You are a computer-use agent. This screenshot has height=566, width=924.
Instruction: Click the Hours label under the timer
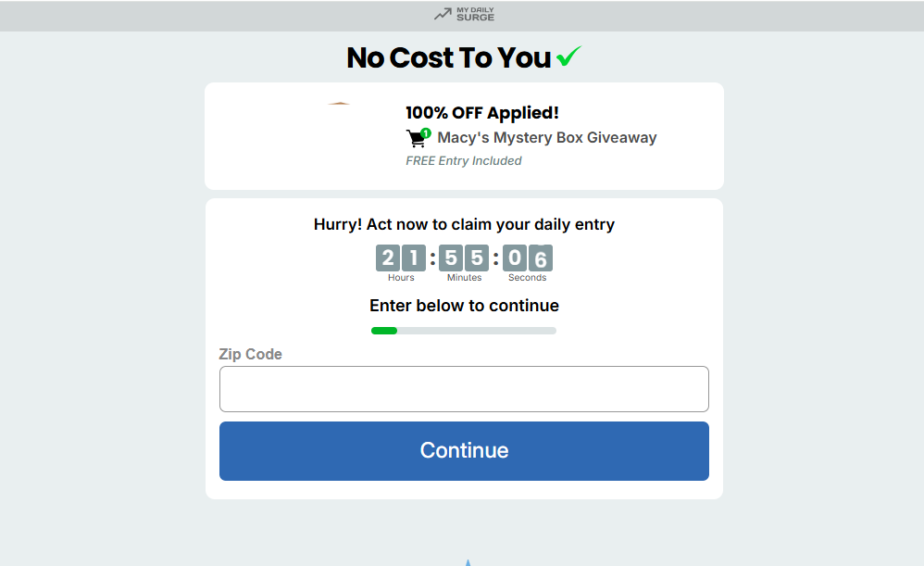click(x=401, y=278)
